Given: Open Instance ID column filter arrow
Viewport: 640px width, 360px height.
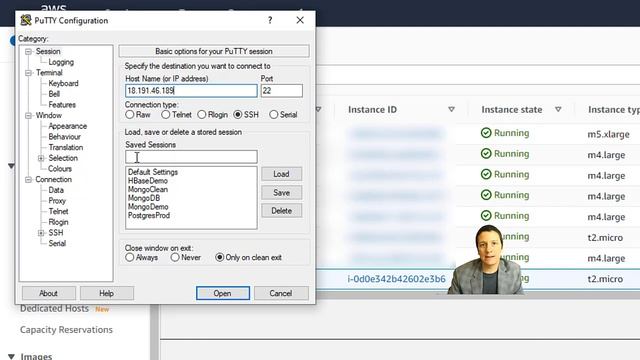Looking at the screenshot, I should pos(451,109).
